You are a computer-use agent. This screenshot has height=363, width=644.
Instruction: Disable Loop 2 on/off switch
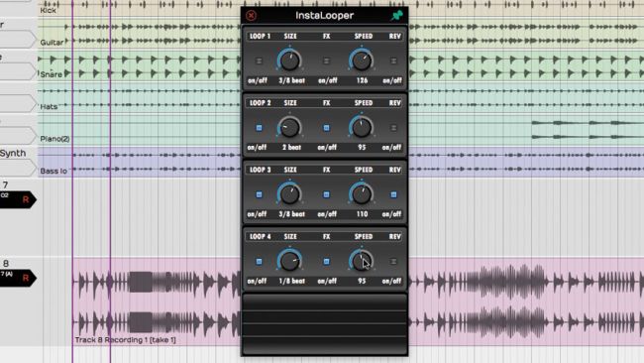tap(259, 128)
